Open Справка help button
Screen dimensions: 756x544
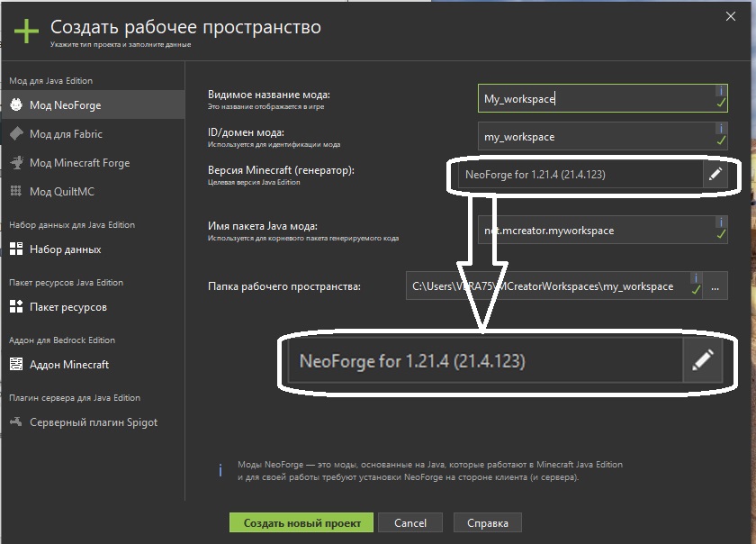[488, 522]
